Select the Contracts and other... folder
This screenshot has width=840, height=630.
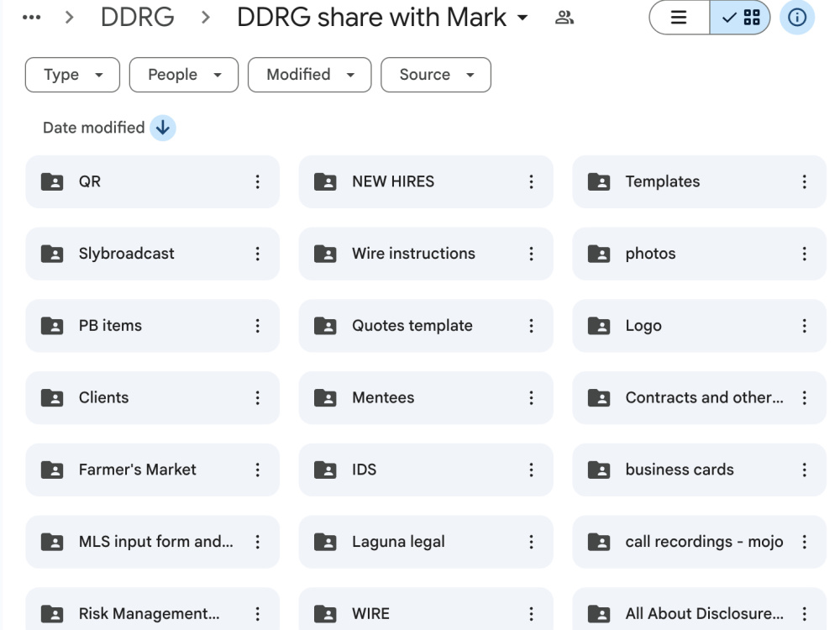[699, 397]
